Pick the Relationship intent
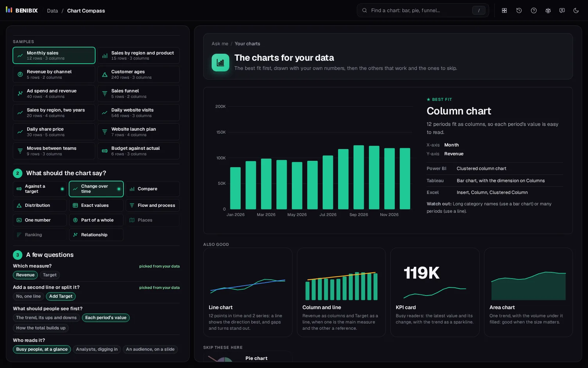Image resolution: width=588 pixels, height=368 pixels. point(96,235)
